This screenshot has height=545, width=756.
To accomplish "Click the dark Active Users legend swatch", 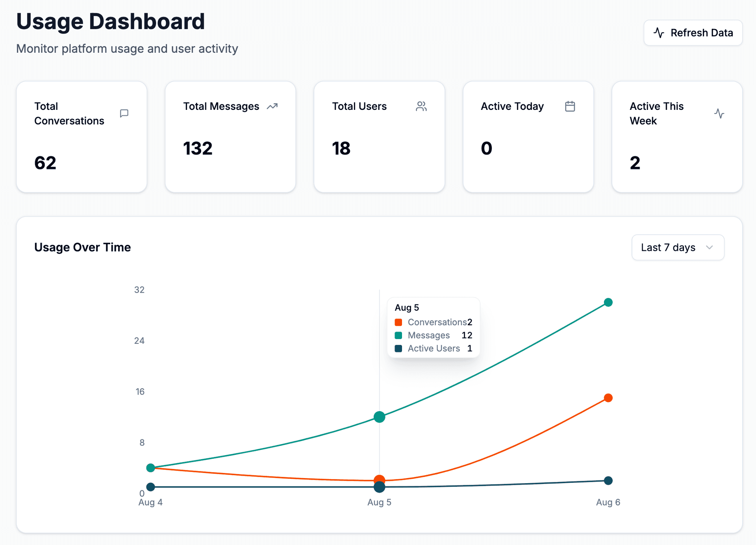I will (398, 348).
